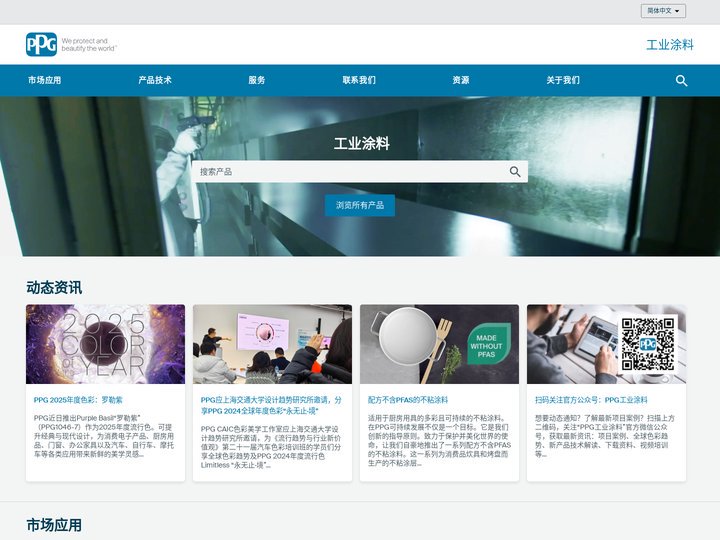Open the classroom presentation news thumbnail
The height and width of the screenshot is (540, 720).
(x=272, y=344)
